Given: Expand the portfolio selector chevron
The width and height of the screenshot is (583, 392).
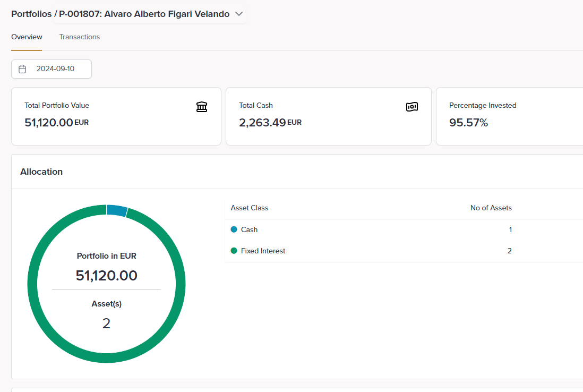Looking at the screenshot, I should (238, 14).
